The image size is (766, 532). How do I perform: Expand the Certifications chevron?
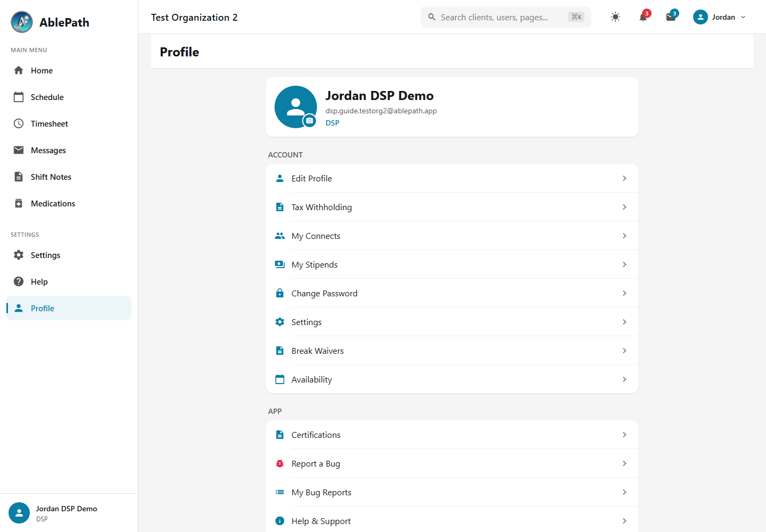tap(625, 435)
